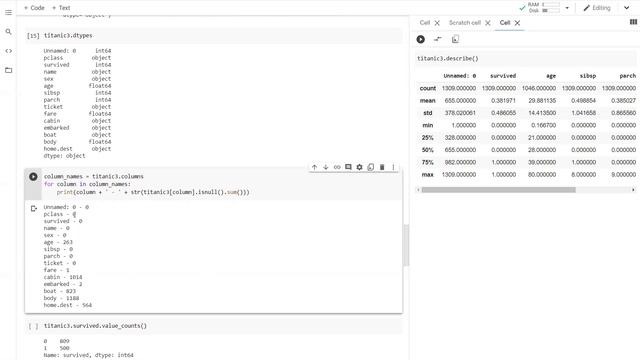Click the 'survived' column header
640x360 pixels.
pos(503,76)
